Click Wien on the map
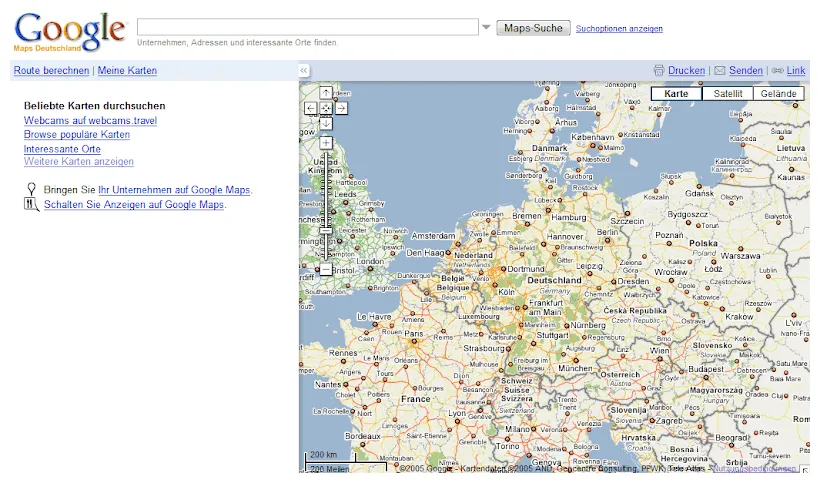The image size is (820, 483). tap(659, 350)
